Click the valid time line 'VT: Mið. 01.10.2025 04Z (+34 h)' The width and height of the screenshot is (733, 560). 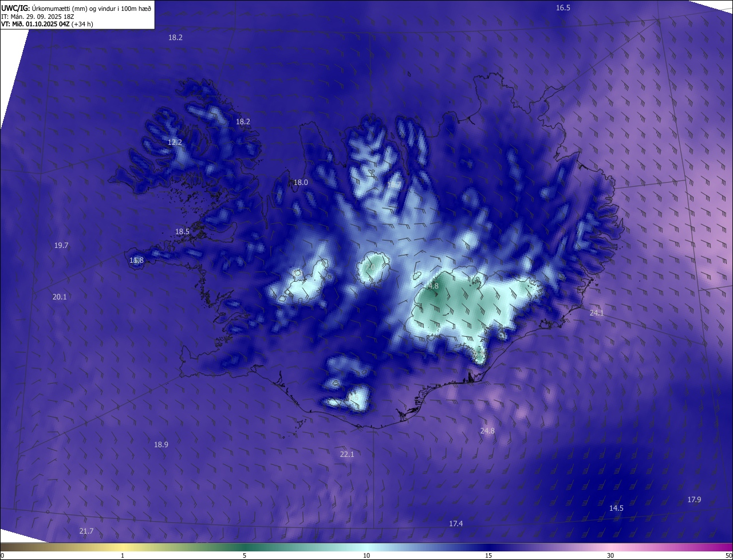click(x=48, y=24)
